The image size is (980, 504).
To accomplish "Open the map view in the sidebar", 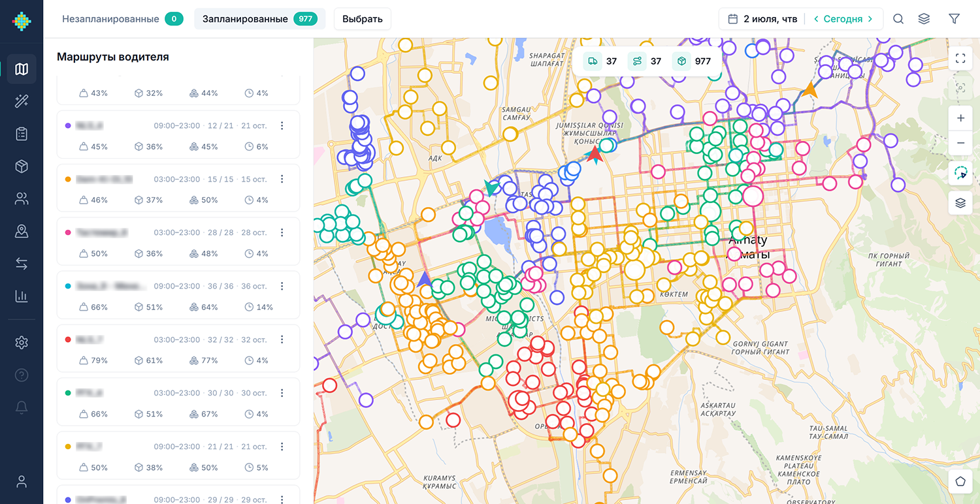I will click(x=22, y=69).
